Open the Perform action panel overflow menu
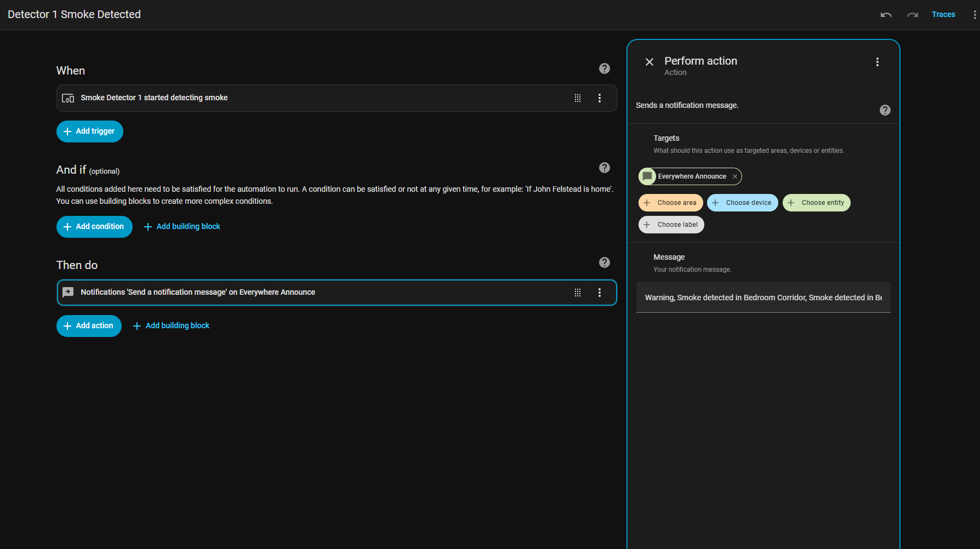This screenshot has height=549, width=980. 877,62
